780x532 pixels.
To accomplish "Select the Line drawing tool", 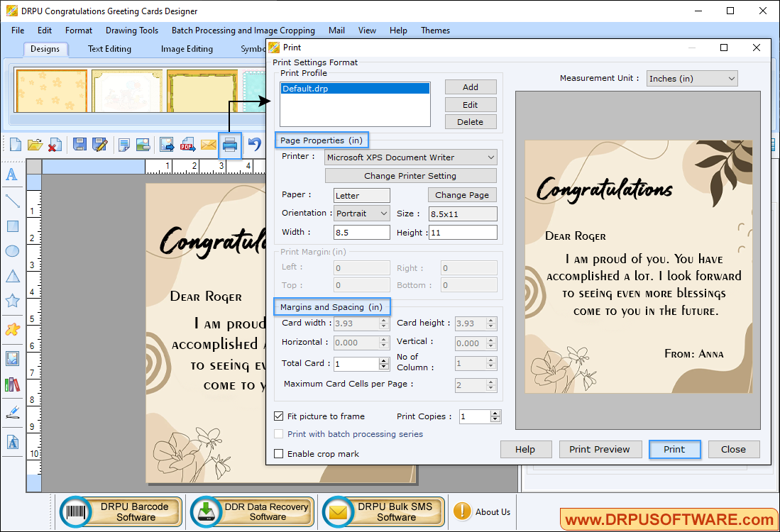I will coord(13,201).
